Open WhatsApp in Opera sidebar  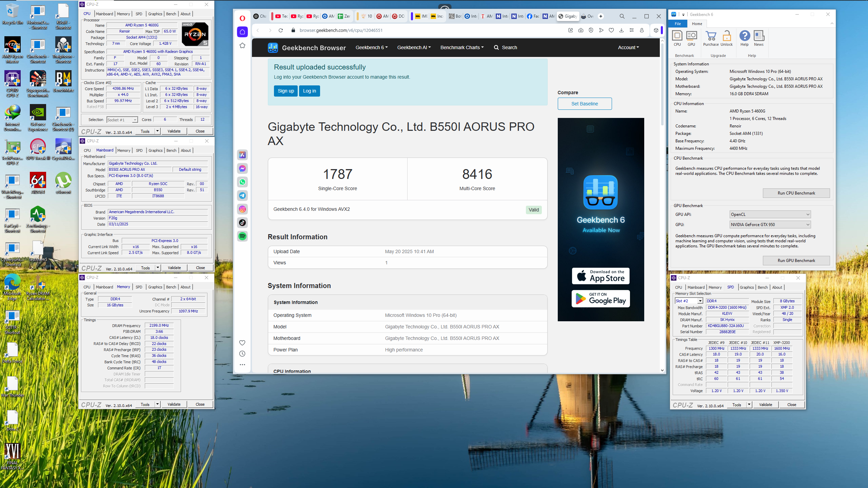coord(242,182)
